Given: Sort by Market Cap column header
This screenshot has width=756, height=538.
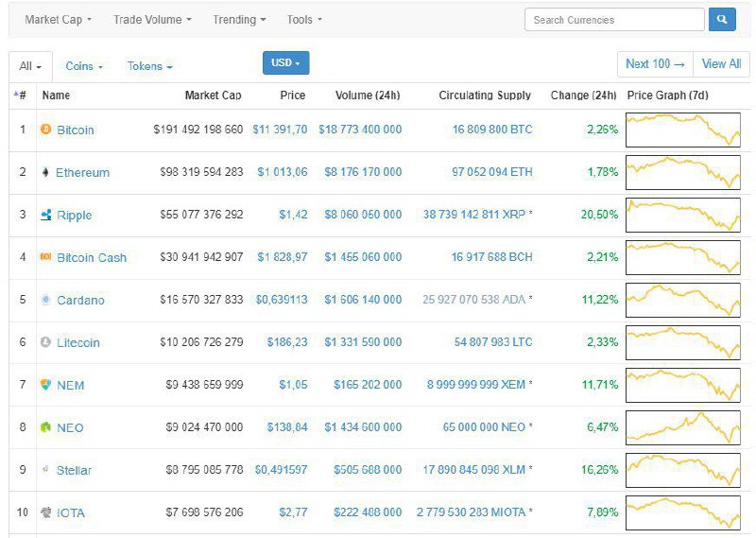Looking at the screenshot, I should (214, 95).
